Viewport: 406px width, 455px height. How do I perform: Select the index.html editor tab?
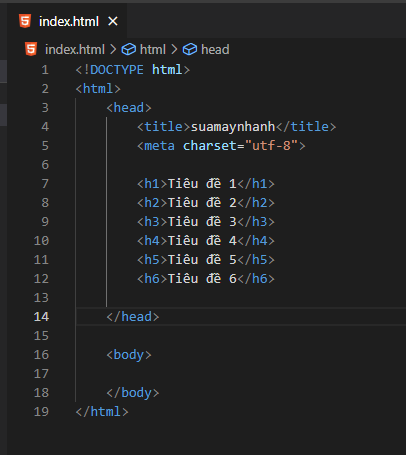click(67, 21)
